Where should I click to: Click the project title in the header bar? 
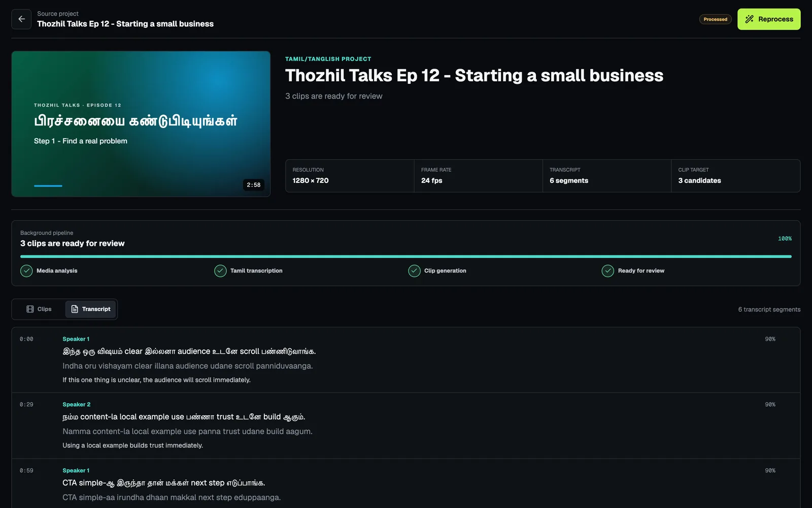(x=125, y=24)
